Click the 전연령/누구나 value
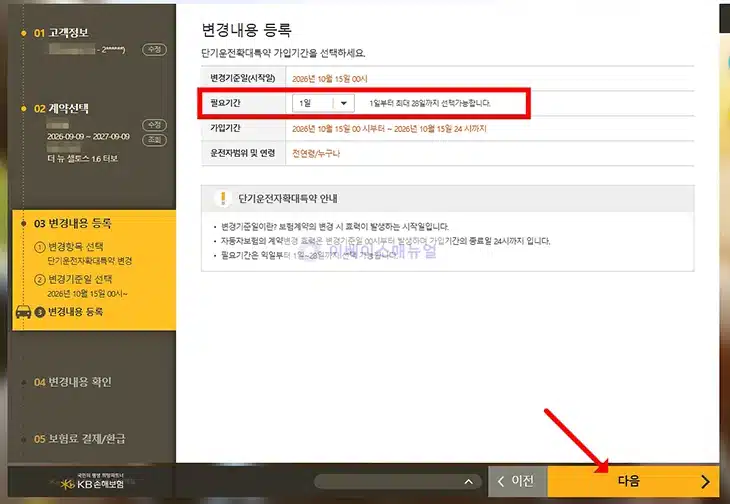Screen dimensions: 730x504 316,154
